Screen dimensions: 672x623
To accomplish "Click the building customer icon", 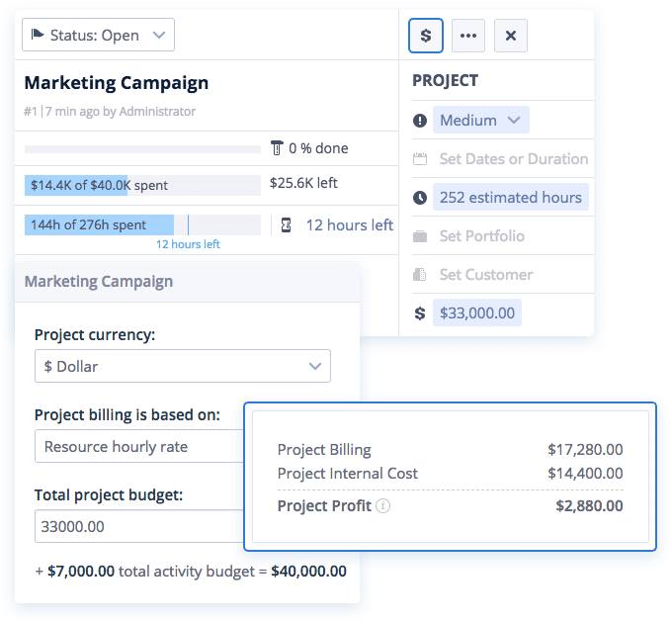I will click(x=420, y=274).
